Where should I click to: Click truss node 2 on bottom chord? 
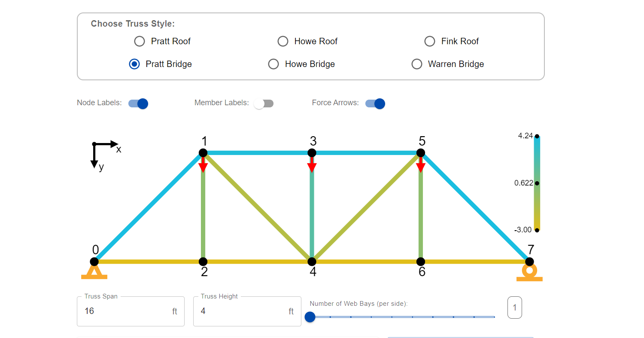coord(203,262)
